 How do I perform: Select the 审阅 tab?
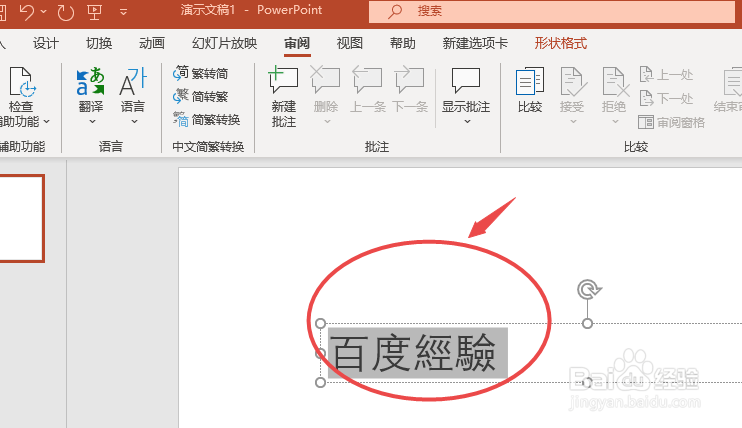297,44
